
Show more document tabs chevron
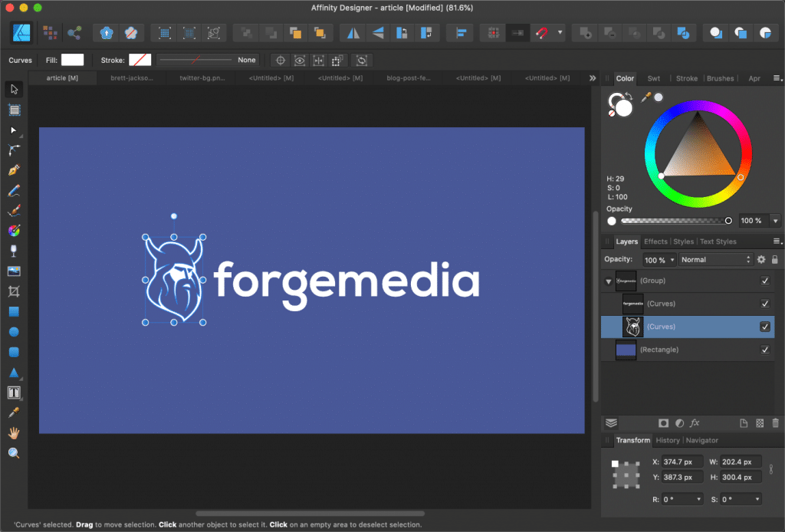(593, 78)
